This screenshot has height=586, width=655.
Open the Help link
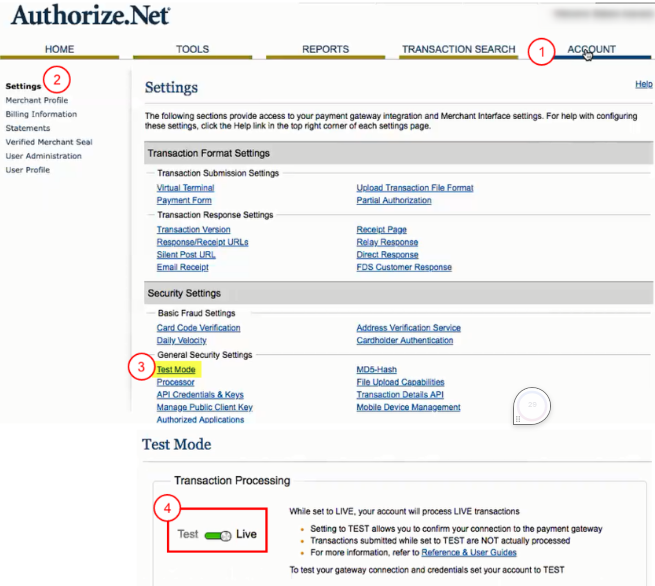point(643,84)
